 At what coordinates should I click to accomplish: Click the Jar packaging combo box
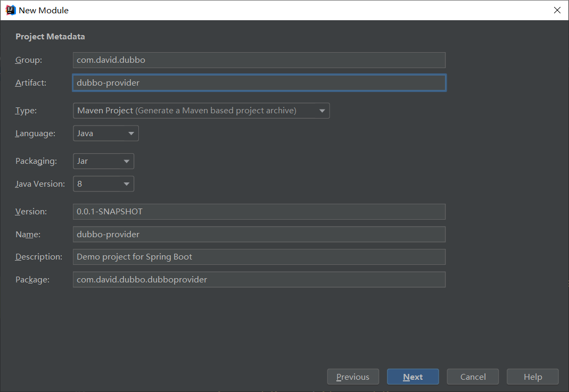[x=103, y=161]
